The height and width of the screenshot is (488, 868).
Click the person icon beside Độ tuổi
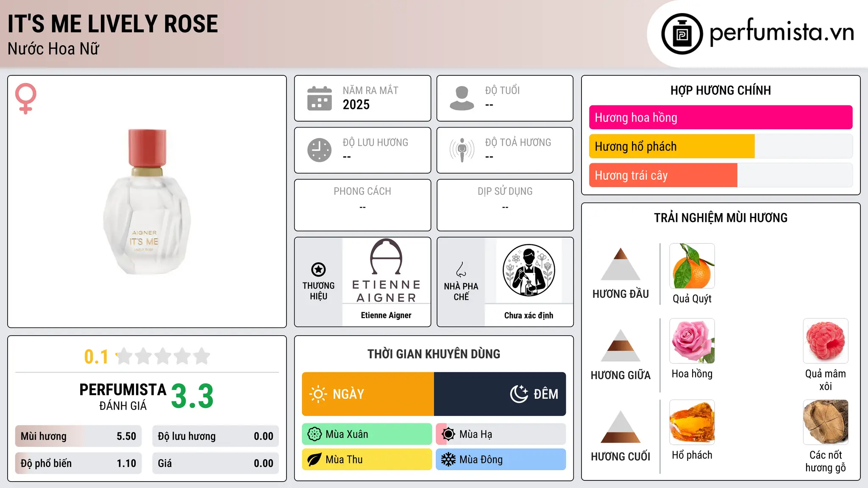click(462, 98)
